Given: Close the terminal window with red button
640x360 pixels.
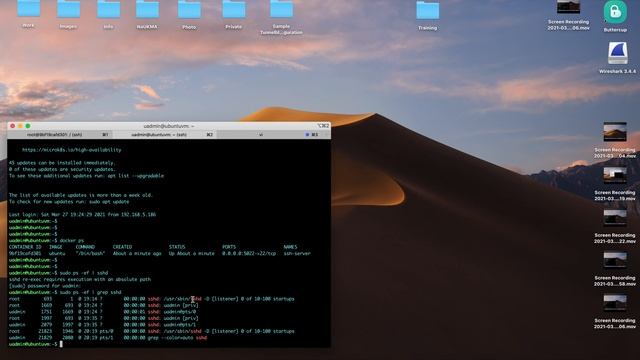Looking at the screenshot, I should pyautogui.click(x=13, y=126).
